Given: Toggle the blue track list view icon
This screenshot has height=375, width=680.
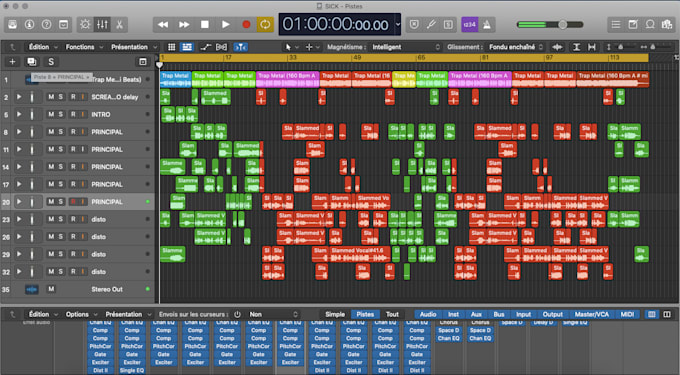Looking at the screenshot, I should pyautogui.click(x=187, y=47).
